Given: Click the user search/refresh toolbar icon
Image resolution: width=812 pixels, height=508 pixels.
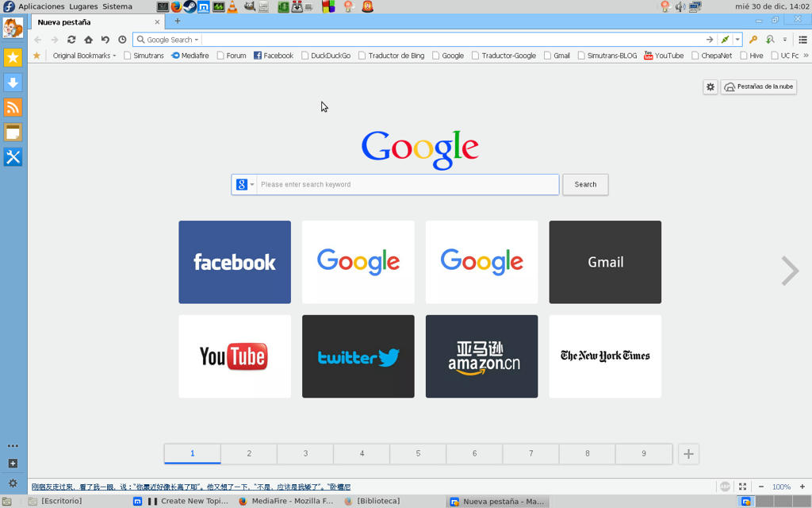Looking at the screenshot, I should pyautogui.click(x=770, y=40).
